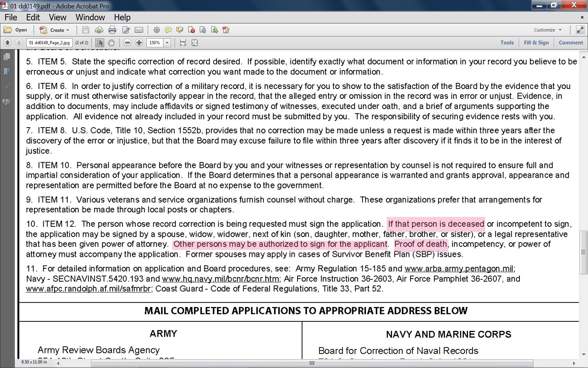Zoom in with plus button
Viewport: 588px width, 368px height.
pos(139,43)
